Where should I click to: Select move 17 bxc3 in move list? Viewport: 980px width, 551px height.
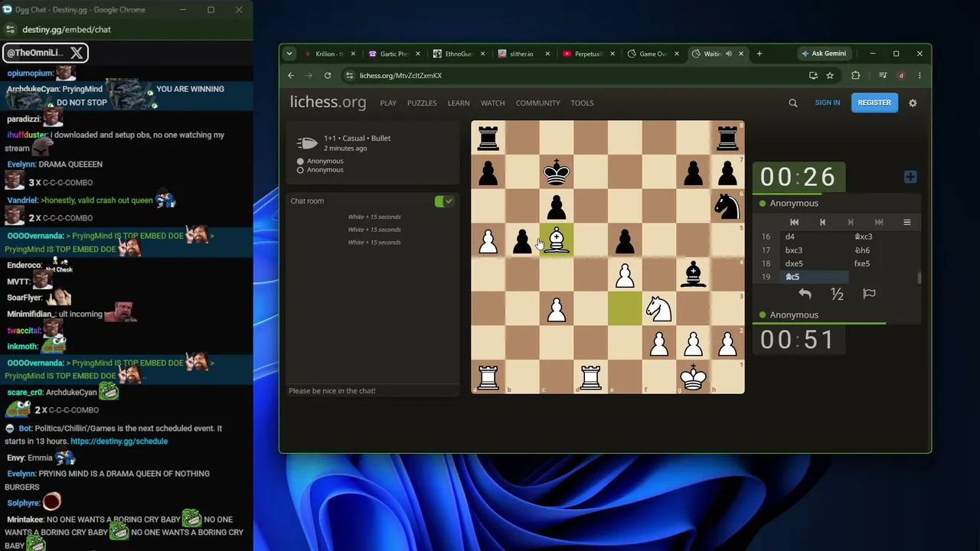(814, 250)
